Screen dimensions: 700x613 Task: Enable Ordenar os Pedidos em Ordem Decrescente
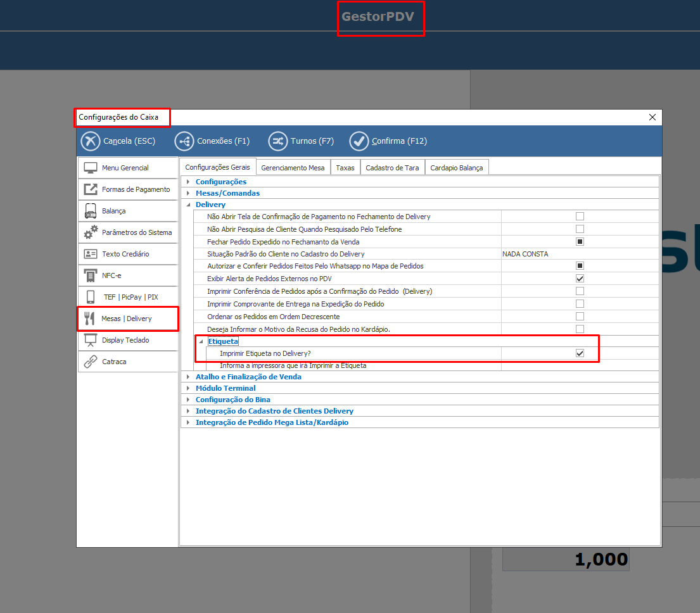click(580, 317)
